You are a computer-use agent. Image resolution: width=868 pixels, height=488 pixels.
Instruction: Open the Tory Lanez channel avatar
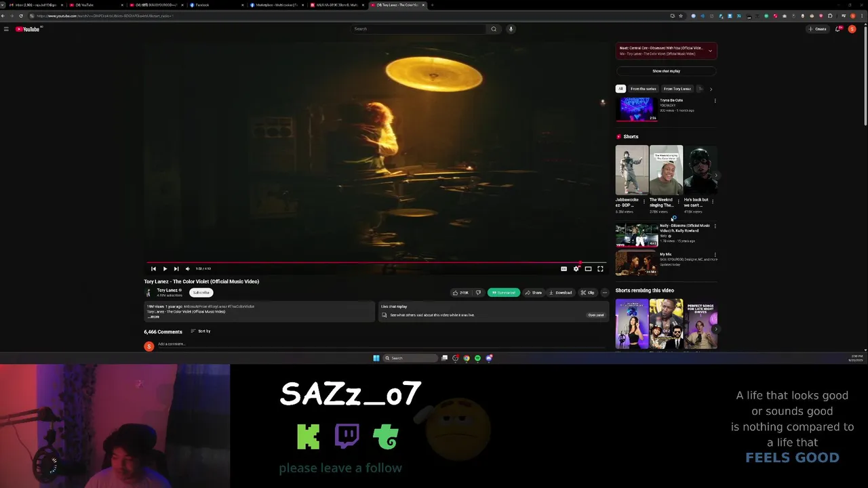(149, 293)
